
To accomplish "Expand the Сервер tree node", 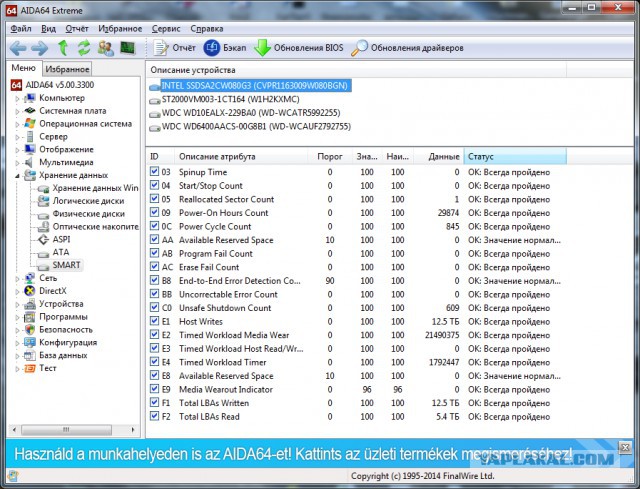I will point(17,137).
